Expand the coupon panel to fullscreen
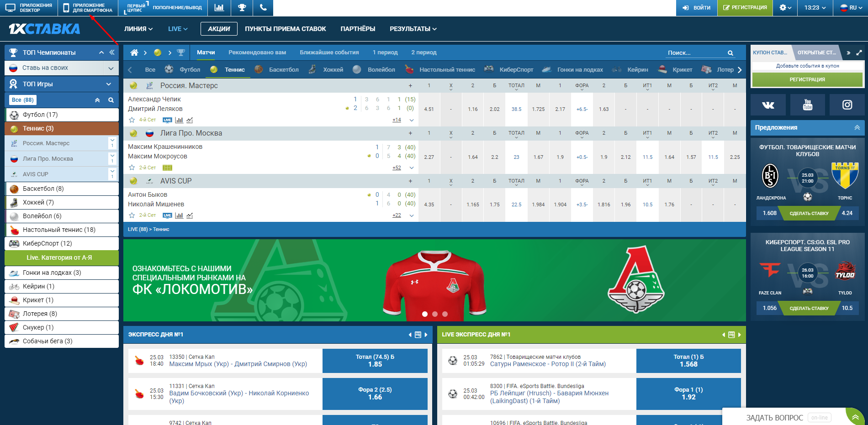Screen dimensions: 868x425 coord(859,52)
